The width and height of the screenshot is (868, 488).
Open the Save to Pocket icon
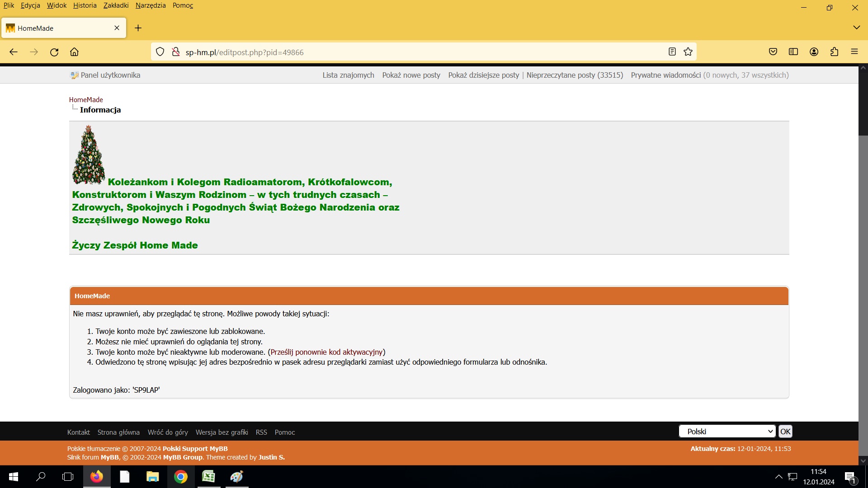773,52
